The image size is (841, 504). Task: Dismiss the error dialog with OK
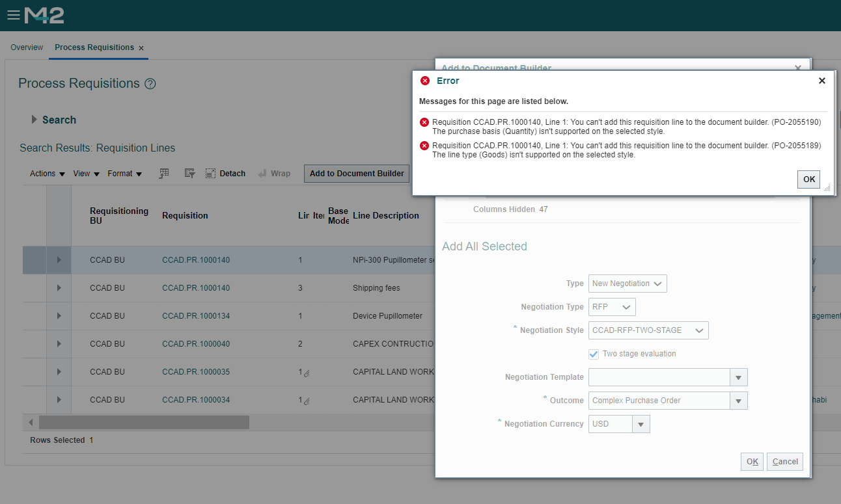coord(808,179)
